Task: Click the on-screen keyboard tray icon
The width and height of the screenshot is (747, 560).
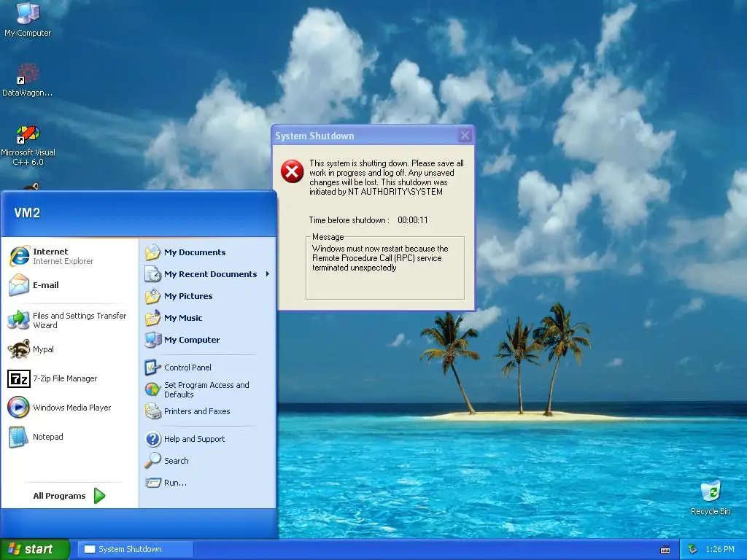Action: pyautogui.click(x=665, y=550)
